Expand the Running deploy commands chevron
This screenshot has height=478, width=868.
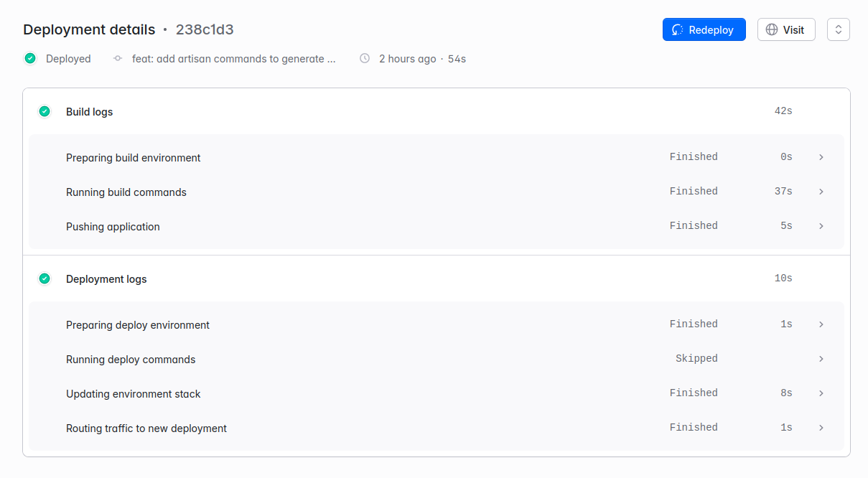pos(821,359)
